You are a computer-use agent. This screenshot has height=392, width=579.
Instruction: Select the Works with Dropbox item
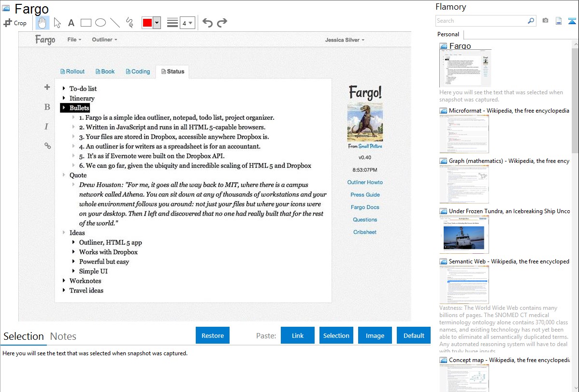point(108,252)
